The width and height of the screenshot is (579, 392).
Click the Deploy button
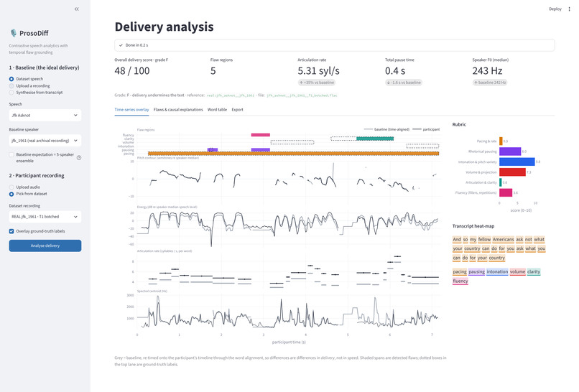pos(555,9)
